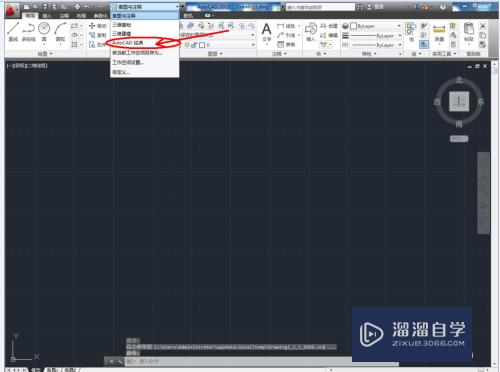The width and height of the screenshot is (500, 372).
Task: Click the wrench customize icon on command line
Action: (x=119, y=361)
